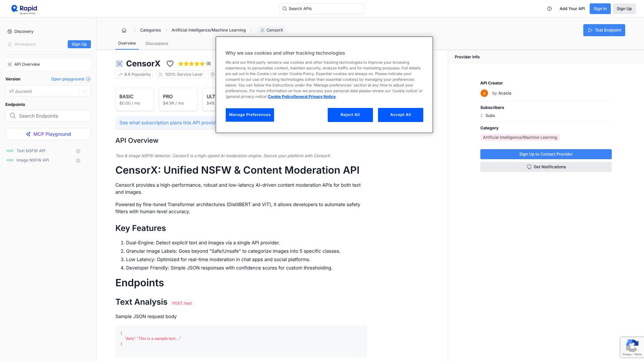Click Sign Up in the header

(x=624, y=9)
